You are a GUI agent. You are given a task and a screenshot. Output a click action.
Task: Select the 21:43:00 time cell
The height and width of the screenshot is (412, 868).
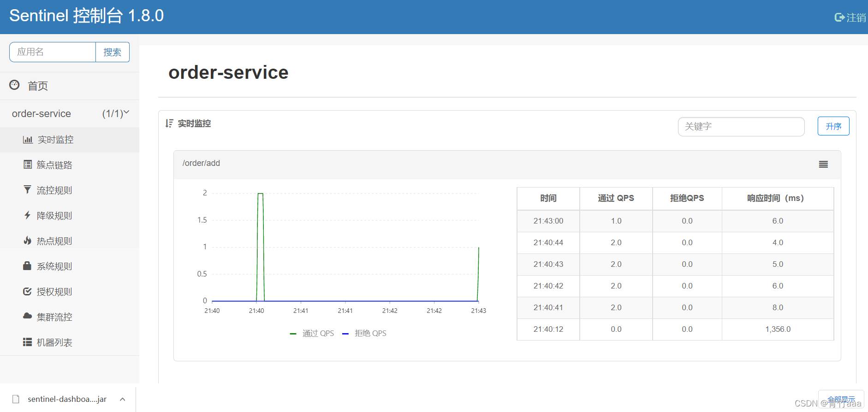548,221
